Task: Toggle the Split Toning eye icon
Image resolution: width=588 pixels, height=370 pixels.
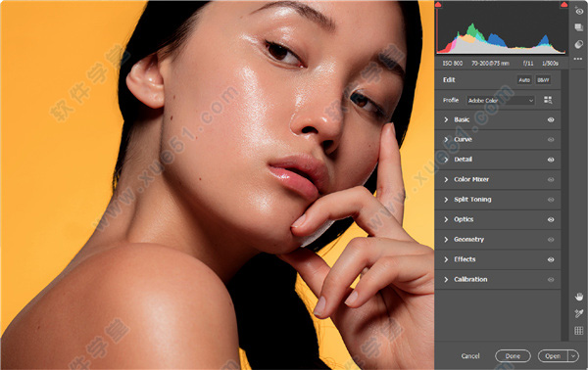Action: click(x=551, y=200)
